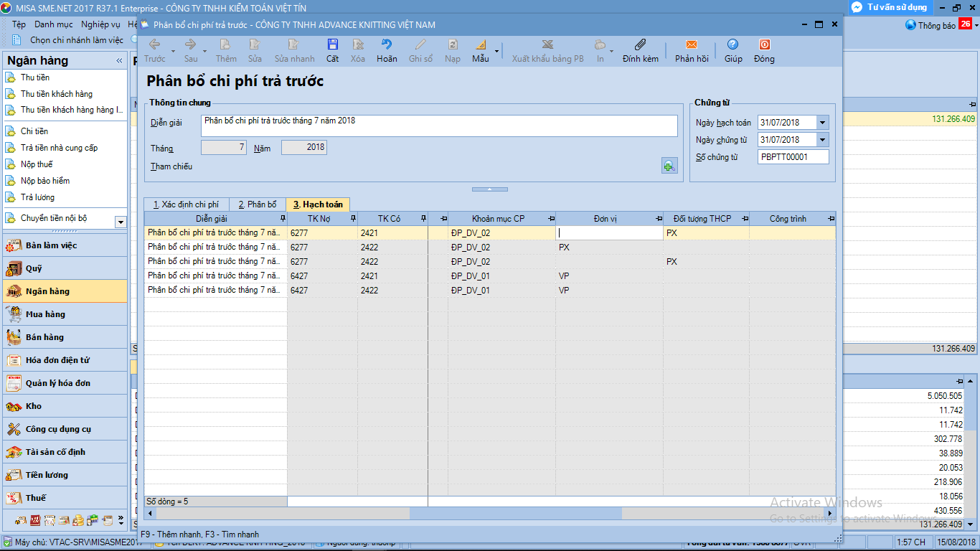
Task: Click Trả tiền nhà cung cấp link
Action: tap(59, 148)
